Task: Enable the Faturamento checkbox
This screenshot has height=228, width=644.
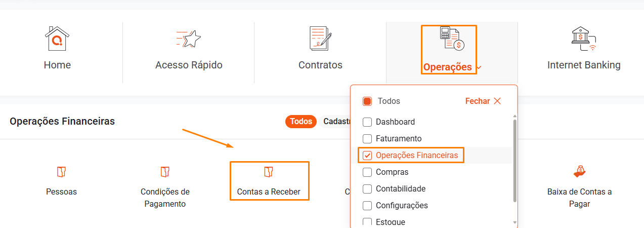Action: pyautogui.click(x=367, y=139)
